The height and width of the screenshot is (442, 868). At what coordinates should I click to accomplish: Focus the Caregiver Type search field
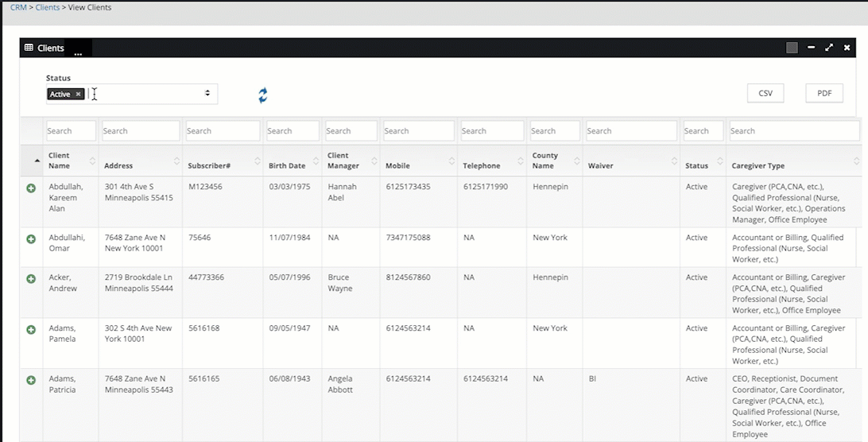[794, 130]
